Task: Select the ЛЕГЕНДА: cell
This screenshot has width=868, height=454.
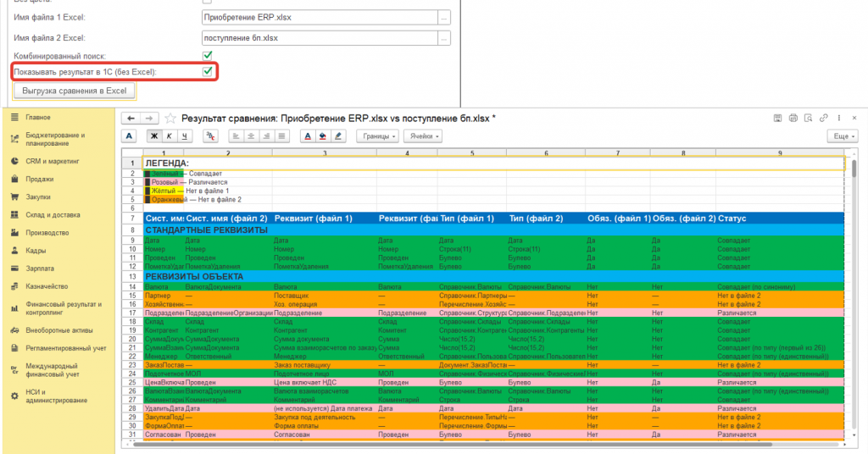Action: click(x=493, y=163)
